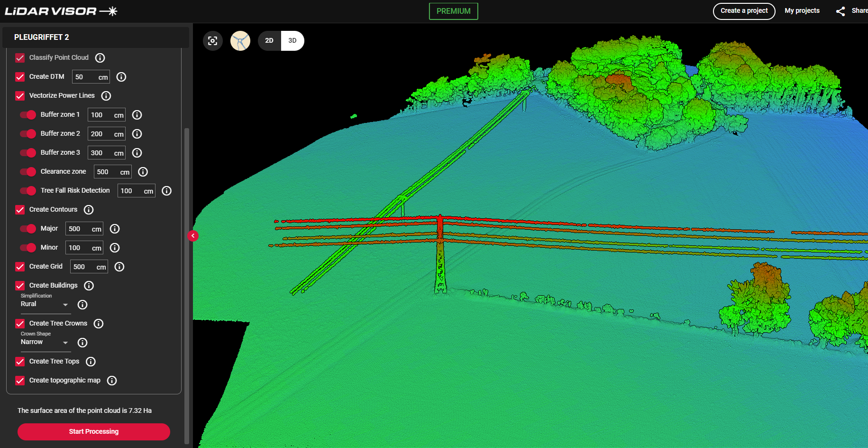Viewport: 868px width, 448px height.
Task: Open info for Create Tree Crowns
Action: (99, 323)
